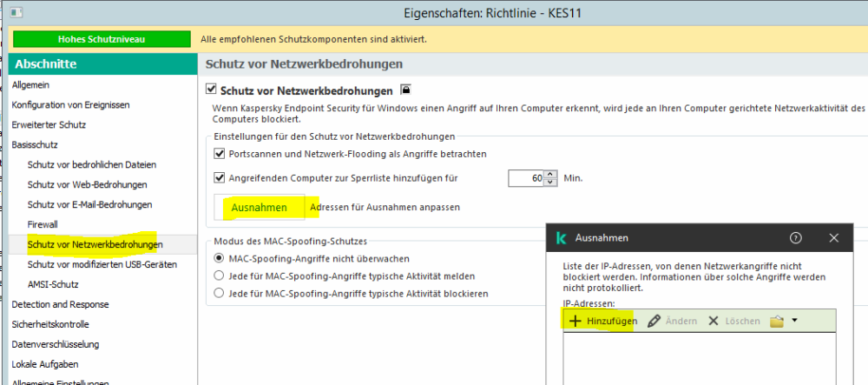Image resolution: width=868 pixels, height=385 pixels.
Task: Open the AMSI-Schutz section
Action: (53, 284)
